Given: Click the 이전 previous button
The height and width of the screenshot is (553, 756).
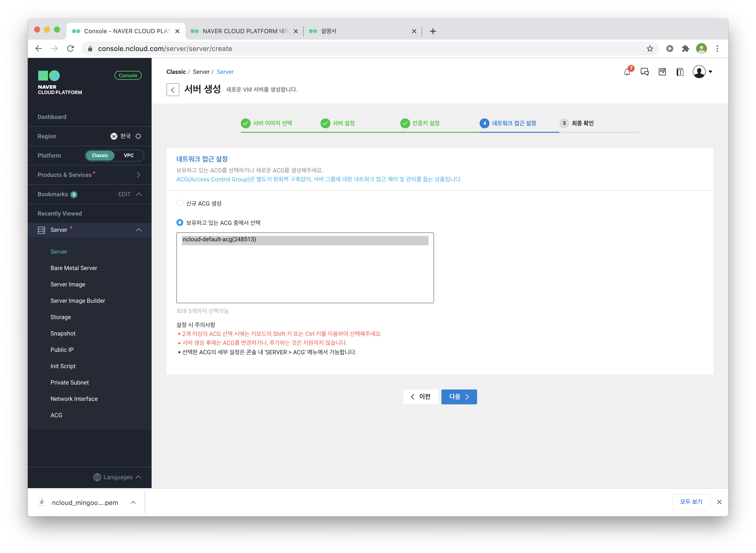Looking at the screenshot, I should pyautogui.click(x=421, y=397).
